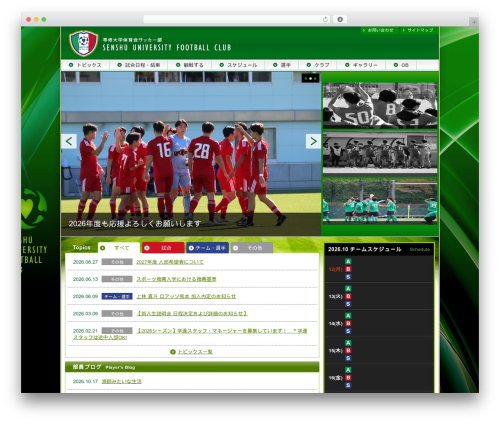500x423 pixels.
Task: Click the red B team badge for 13(火)
Action: [348, 296]
